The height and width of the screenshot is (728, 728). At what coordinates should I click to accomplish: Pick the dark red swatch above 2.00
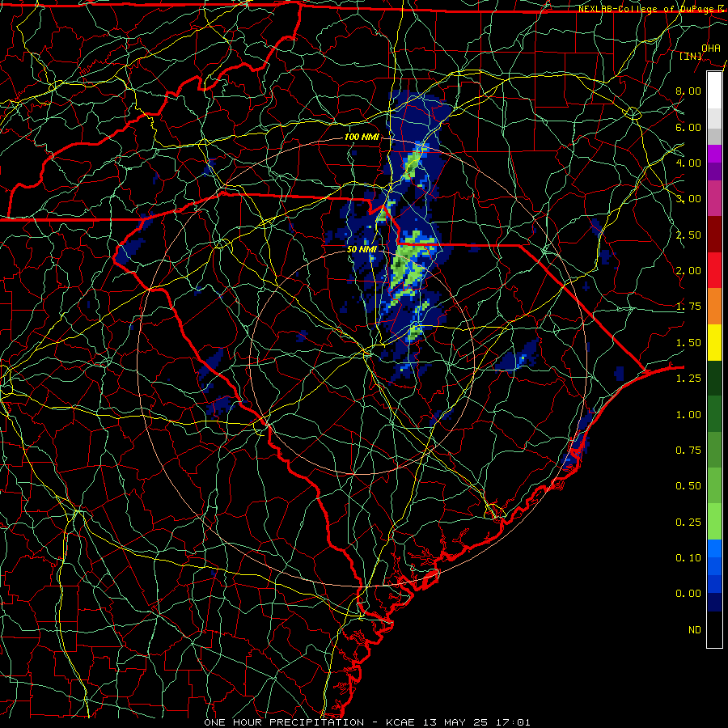click(714, 235)
